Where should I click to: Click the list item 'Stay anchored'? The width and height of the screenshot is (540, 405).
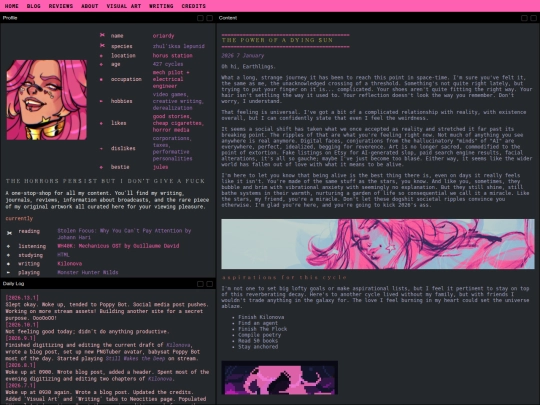click(x=258, y=346)
